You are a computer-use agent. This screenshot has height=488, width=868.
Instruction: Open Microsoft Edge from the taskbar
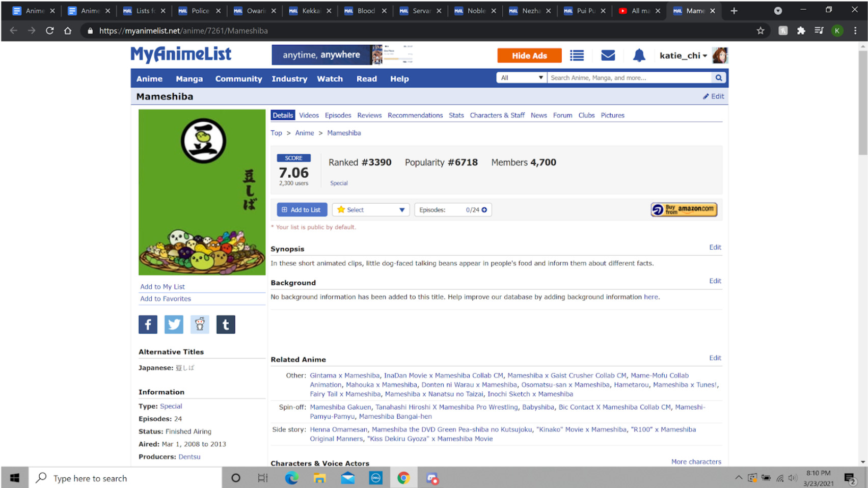[x=291, y=478]
